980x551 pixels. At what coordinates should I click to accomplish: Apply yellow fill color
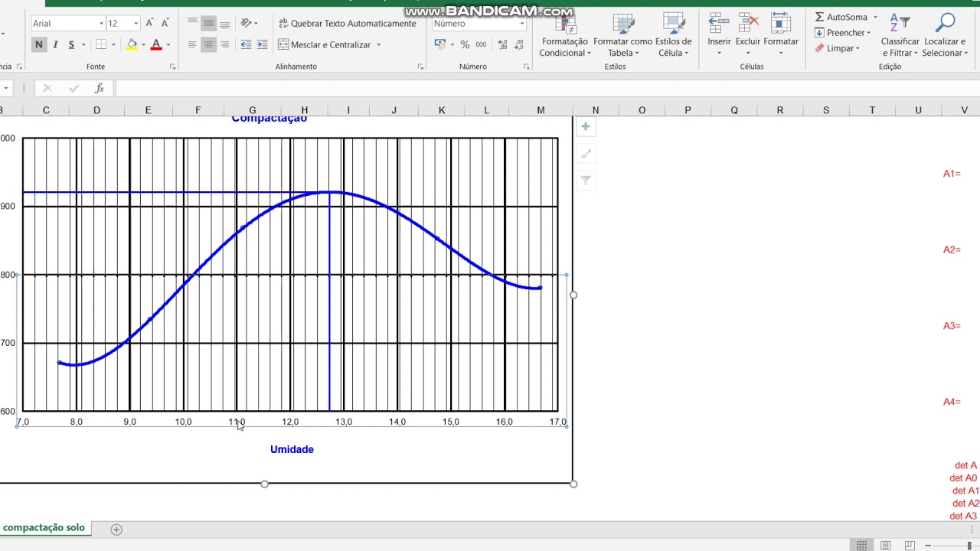132,45
